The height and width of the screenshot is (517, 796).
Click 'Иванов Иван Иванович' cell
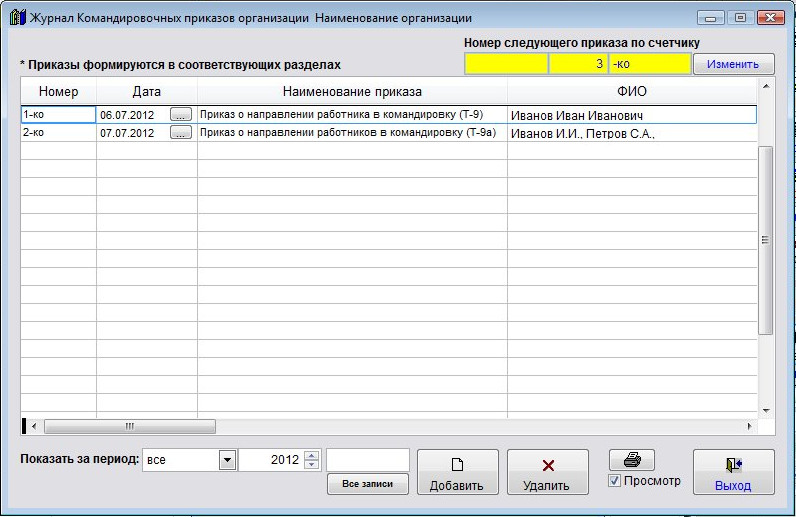coord(632,115)
